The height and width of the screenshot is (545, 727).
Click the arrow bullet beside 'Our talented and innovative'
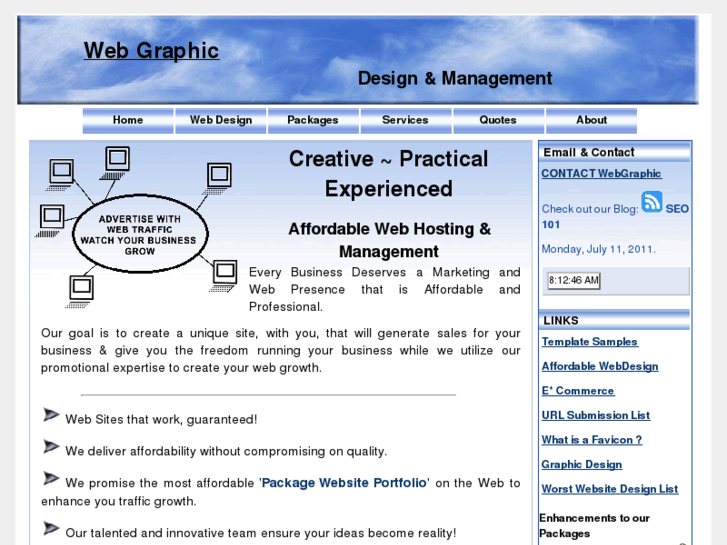(x=51, y=528)
